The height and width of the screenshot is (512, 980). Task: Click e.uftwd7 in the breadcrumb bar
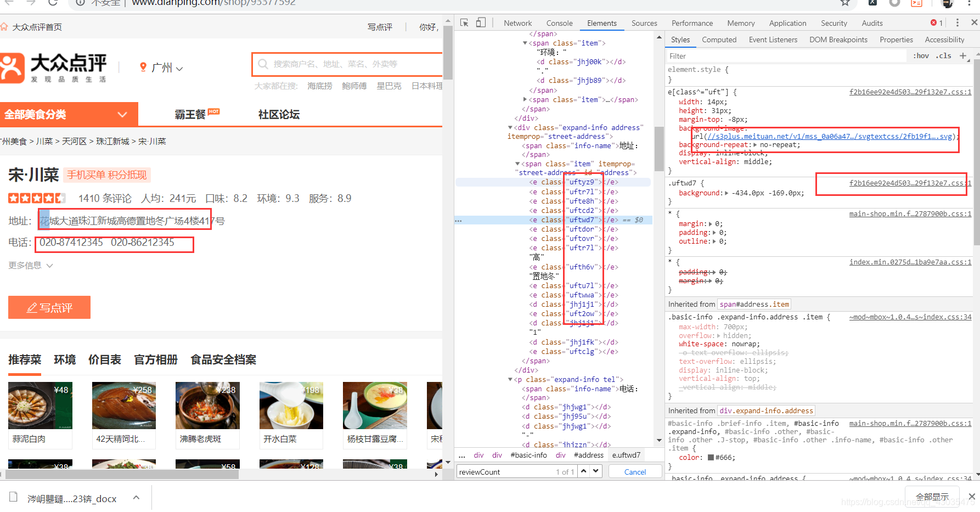(626, 455)
